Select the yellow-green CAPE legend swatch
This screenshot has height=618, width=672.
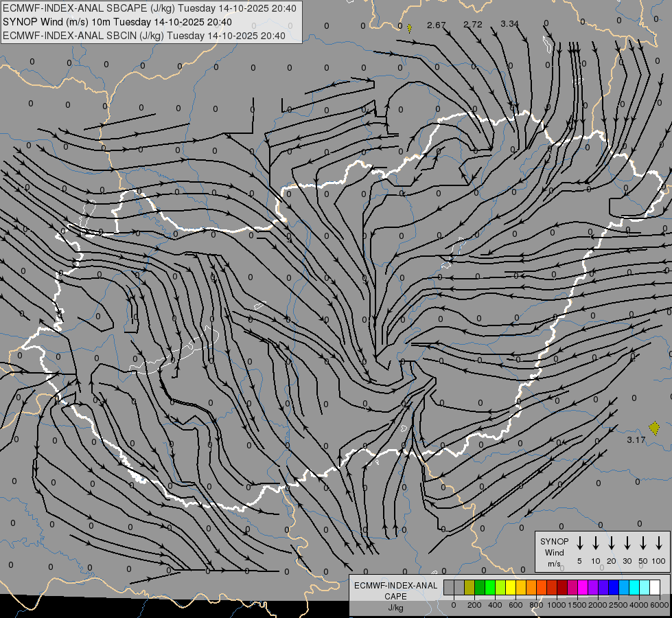pos(500,587)
